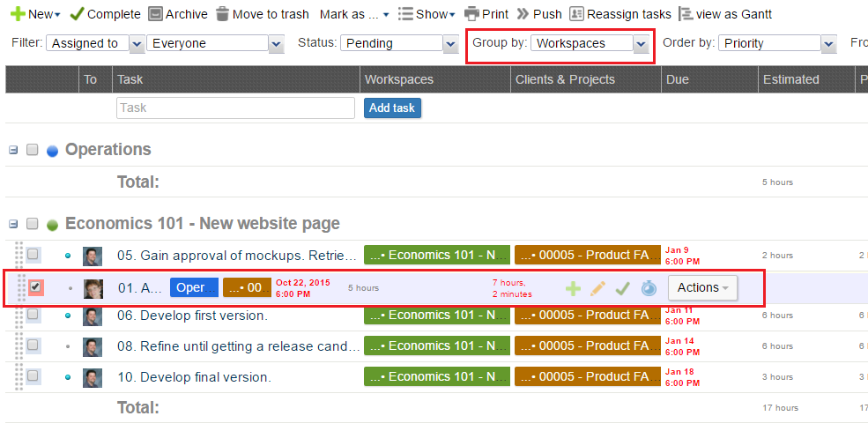Open the New menu
868x431 pixels.
point(35,14)
